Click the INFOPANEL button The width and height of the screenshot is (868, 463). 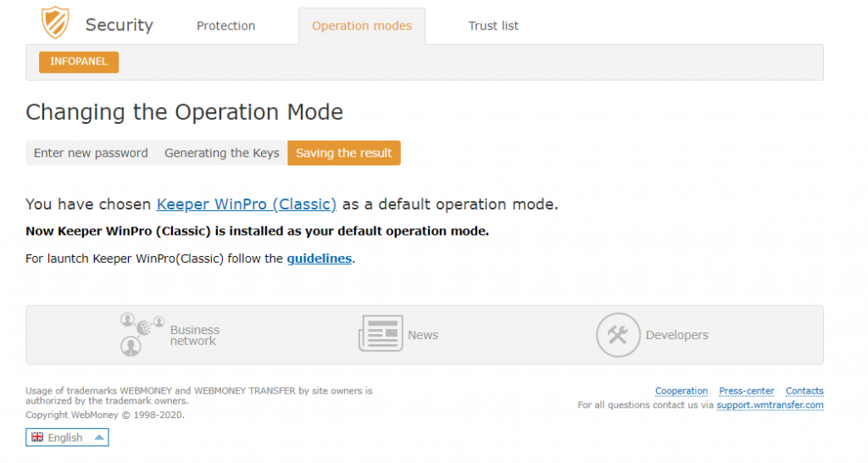(79, 62)
